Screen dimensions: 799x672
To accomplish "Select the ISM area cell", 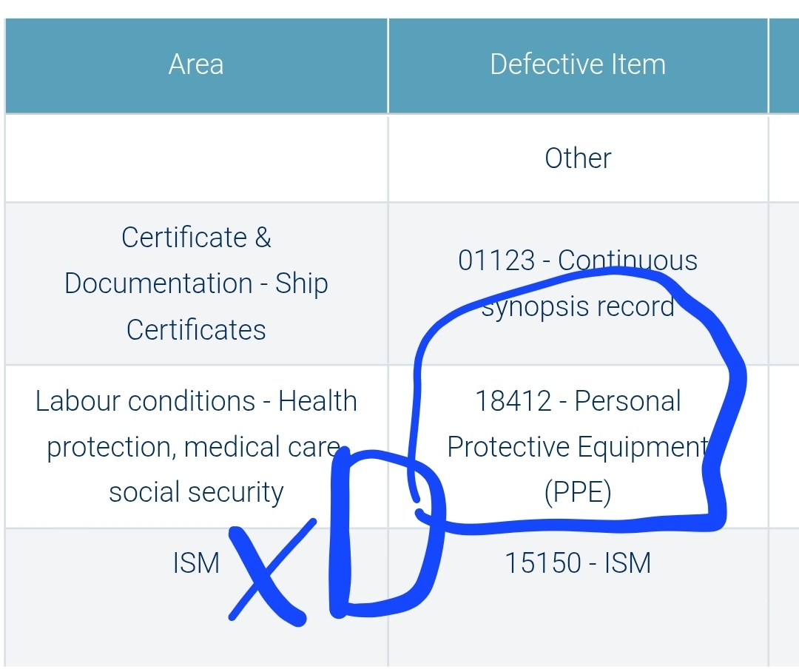I will point(196,564).
